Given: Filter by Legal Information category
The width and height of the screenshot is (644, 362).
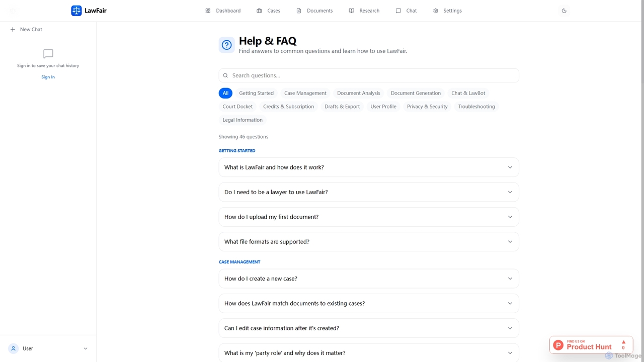Looking at the screenshot, I should click(243, 120).
